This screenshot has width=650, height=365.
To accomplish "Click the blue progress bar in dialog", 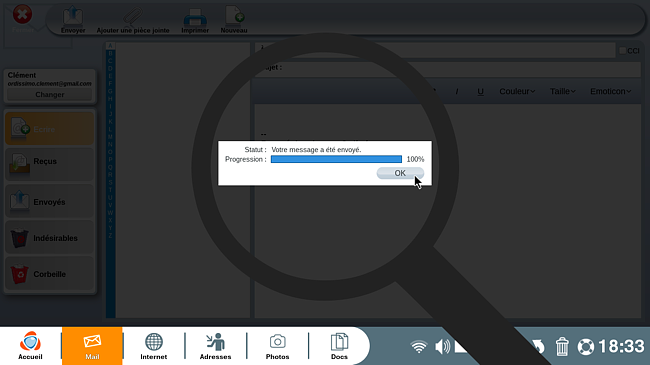I will click(336, 159).
